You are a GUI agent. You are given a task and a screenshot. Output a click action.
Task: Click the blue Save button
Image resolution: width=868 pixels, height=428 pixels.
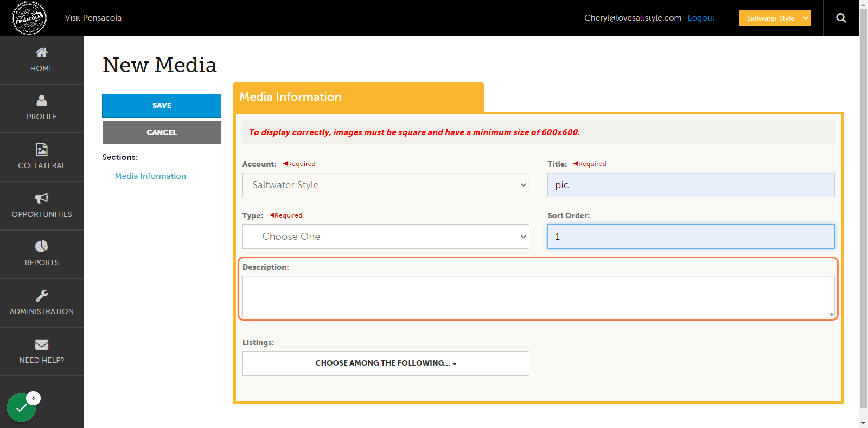(x=162, y=106)
